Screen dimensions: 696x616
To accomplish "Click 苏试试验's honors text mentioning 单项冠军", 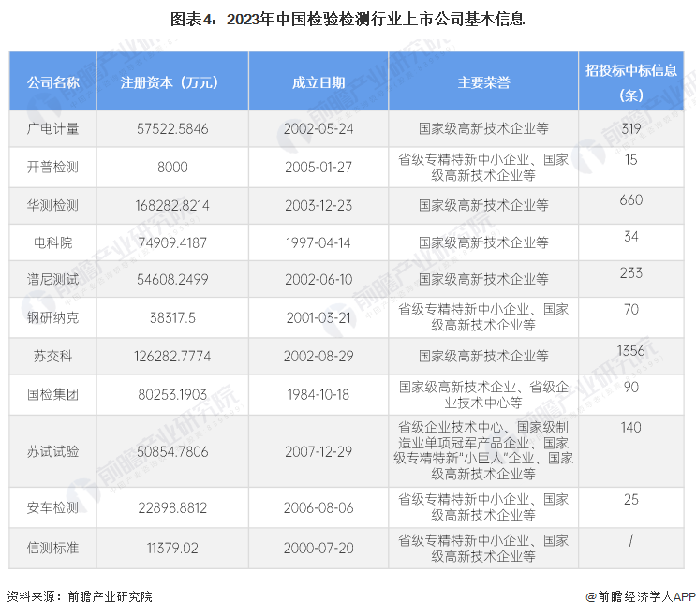I will point(483,450).
